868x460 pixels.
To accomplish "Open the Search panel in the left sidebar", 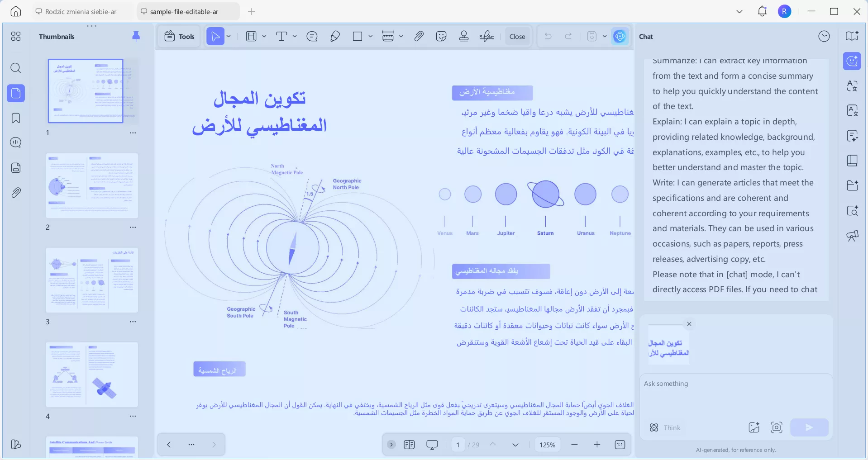I will (x=16, y=68).
